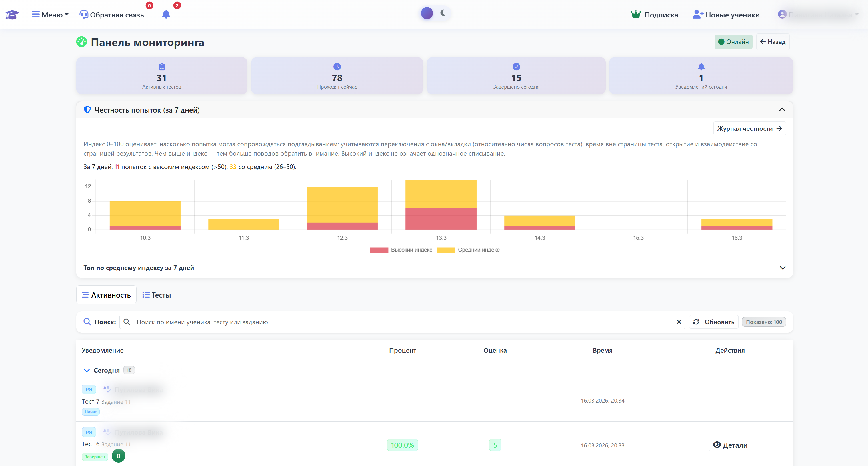Screen dimensions: 868x466
Task: Open the notifications bell icon
Action: (166, 14)
